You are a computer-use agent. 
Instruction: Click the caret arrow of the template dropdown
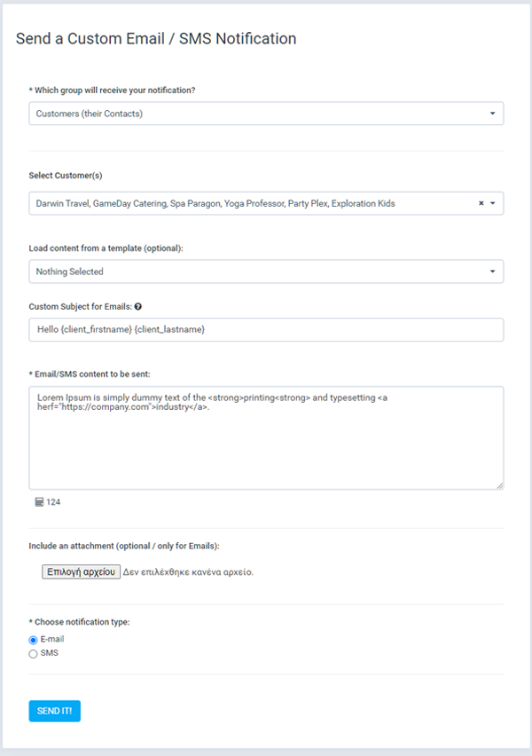[492, 272]
